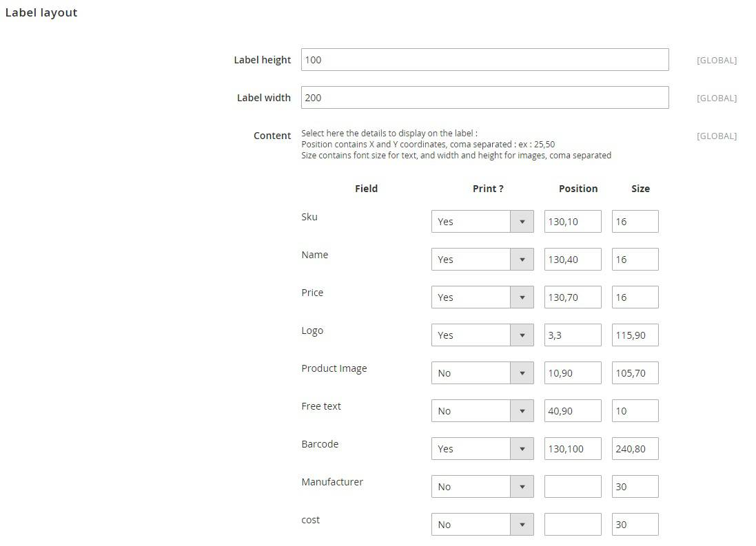This screenshot has height=546, width=756.
Task: Edit the Logo size field 115,90
Action: 635,335
